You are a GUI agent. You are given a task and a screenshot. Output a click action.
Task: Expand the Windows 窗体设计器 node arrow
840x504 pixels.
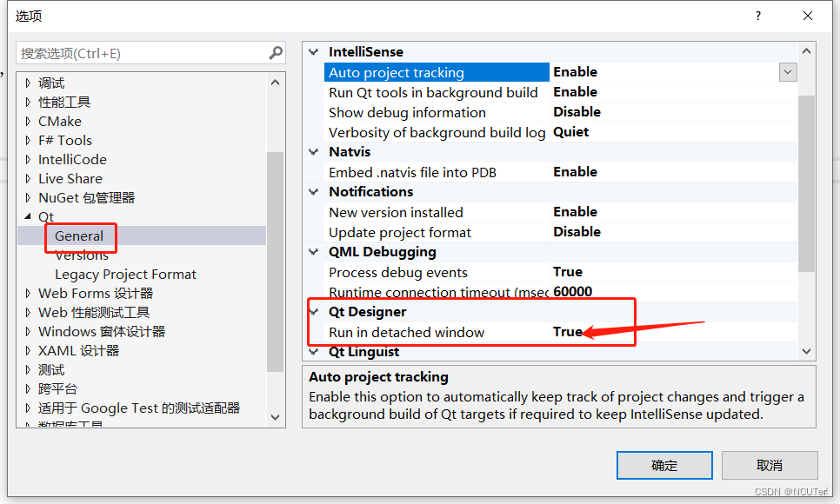(27, 331)
